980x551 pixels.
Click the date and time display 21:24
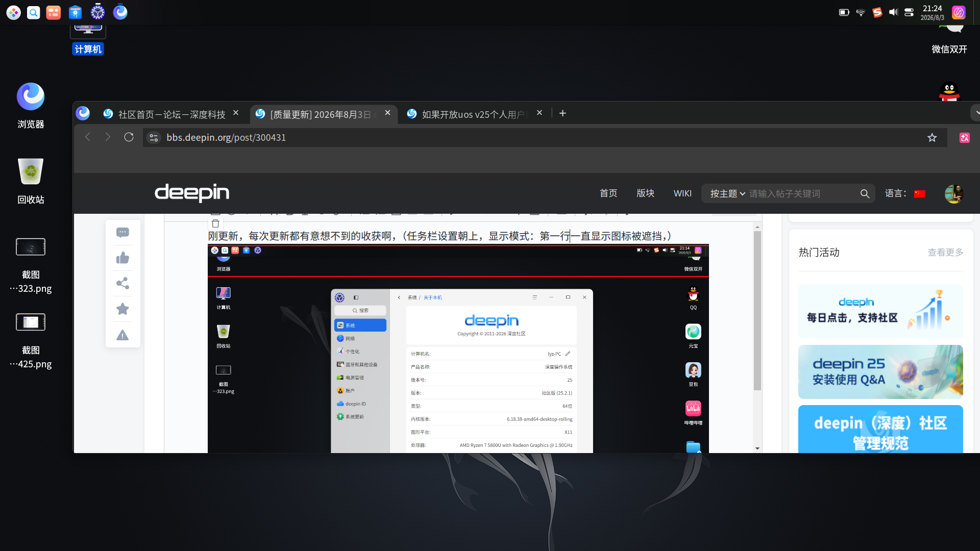933,12
